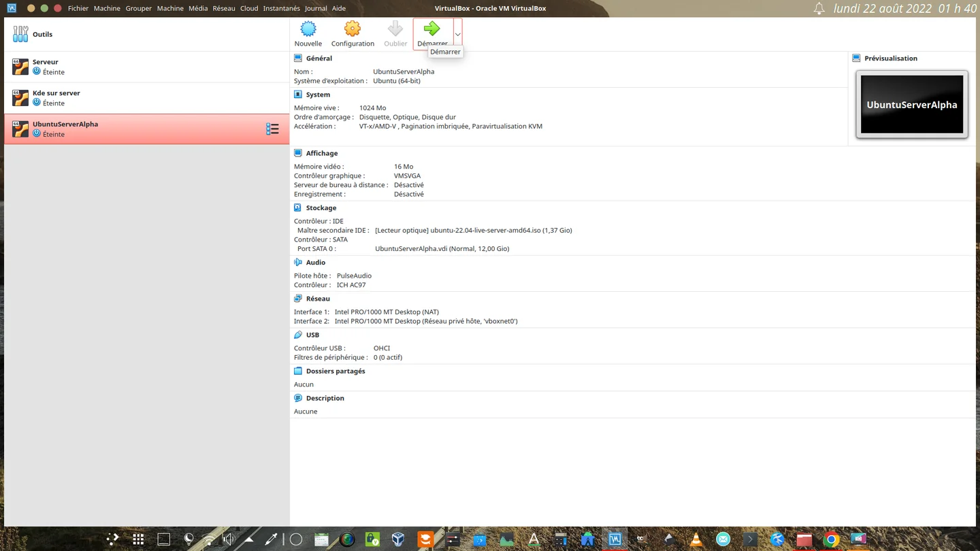Open Google Chrome from the dock
Image resolution: width=980 pixels, height=551 pixels.
(831, 539)
